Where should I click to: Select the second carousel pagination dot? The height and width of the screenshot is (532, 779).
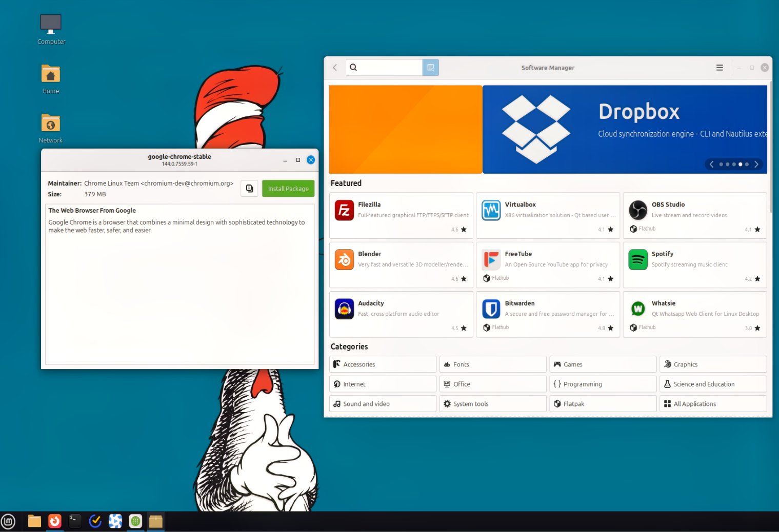727,164
